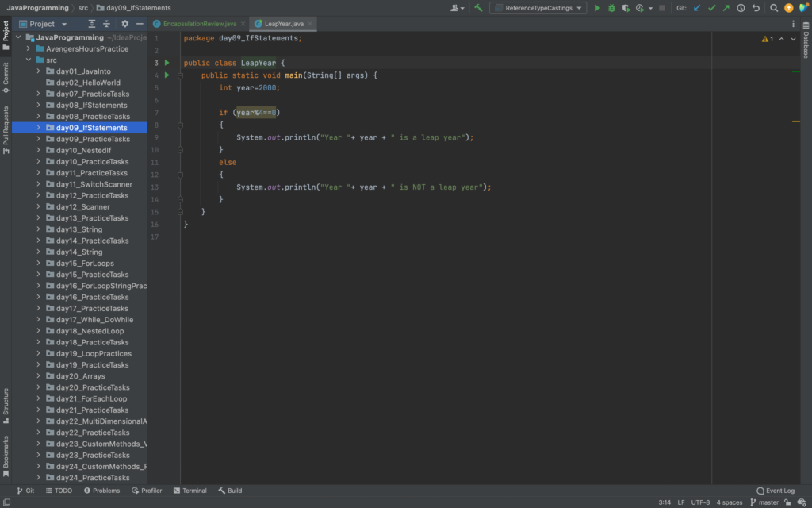Push commits with the Git green arrow
Image resolution: width=812 pixels, height=508 pixels.
pyautogui.click(x=726, y=8)
